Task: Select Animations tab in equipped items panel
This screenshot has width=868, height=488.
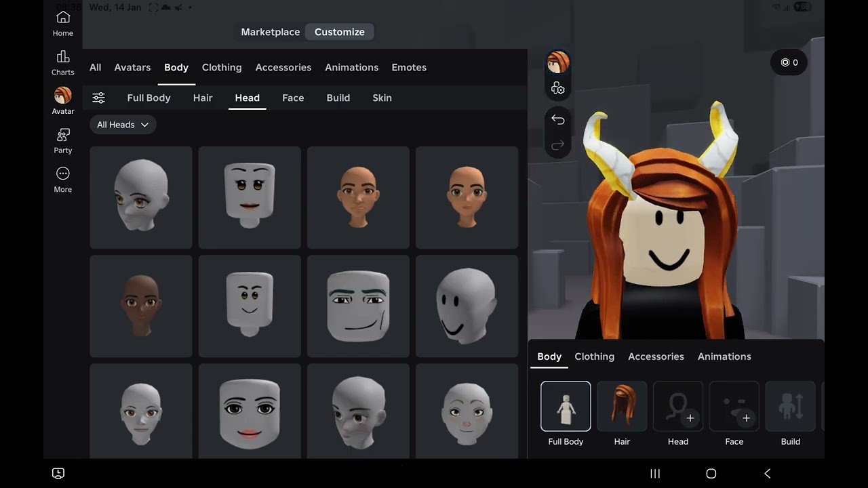Action: pos(724,357)
